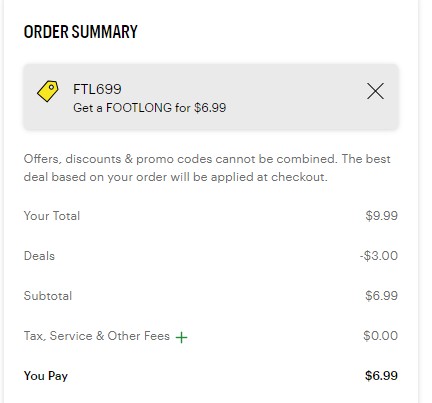Screen dimensions: 432x403
Task: Click the -$3.00 deals discount amount
Action: (379, 256)
